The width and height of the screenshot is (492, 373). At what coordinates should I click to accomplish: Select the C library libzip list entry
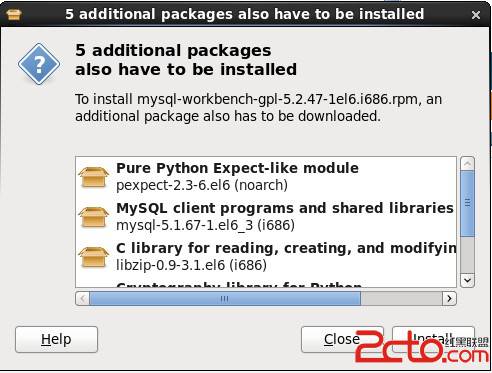pos(266,257)
